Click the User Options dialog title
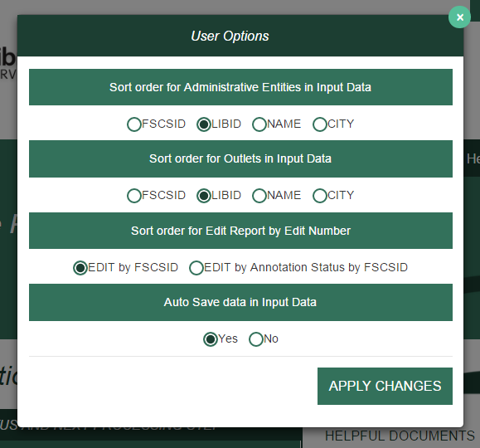 pos(230,37)
